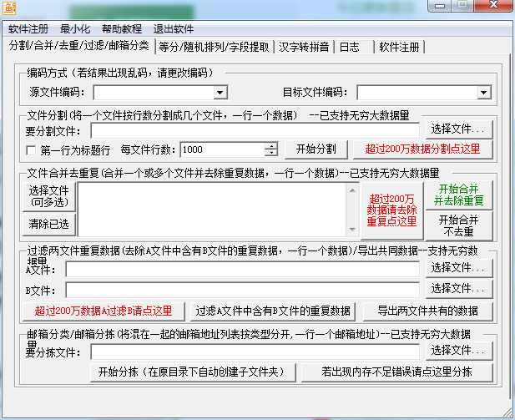This screenshot has height=420, width=515.
Task: Click the 过滤A文件中含有B文件的重复数据 button
Action: (x=273, y=311)
